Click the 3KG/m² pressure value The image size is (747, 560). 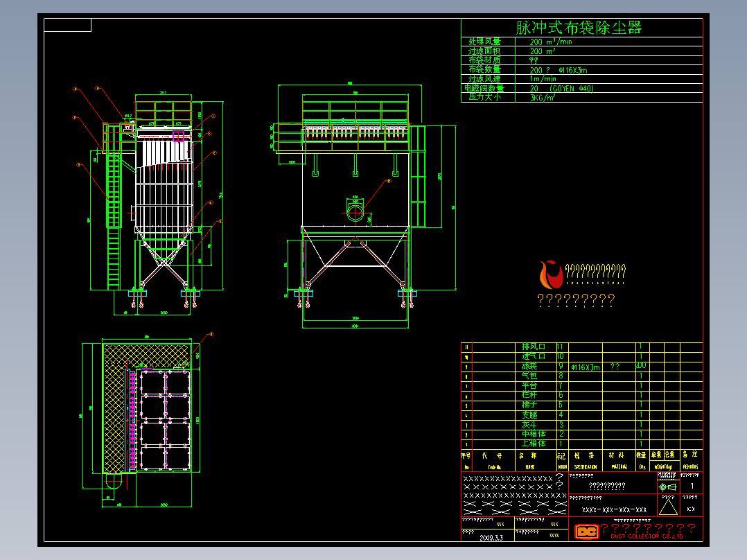coord(543,98)
